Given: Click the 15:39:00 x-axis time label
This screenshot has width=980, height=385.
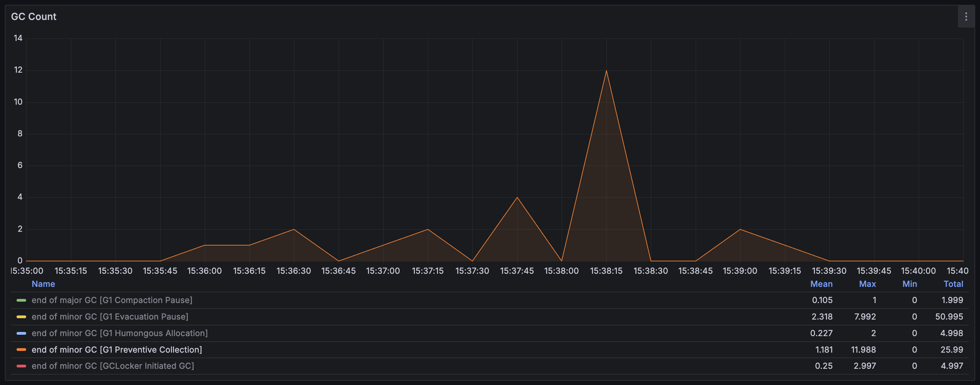Looking at the screenshot, I should point(740,271).
